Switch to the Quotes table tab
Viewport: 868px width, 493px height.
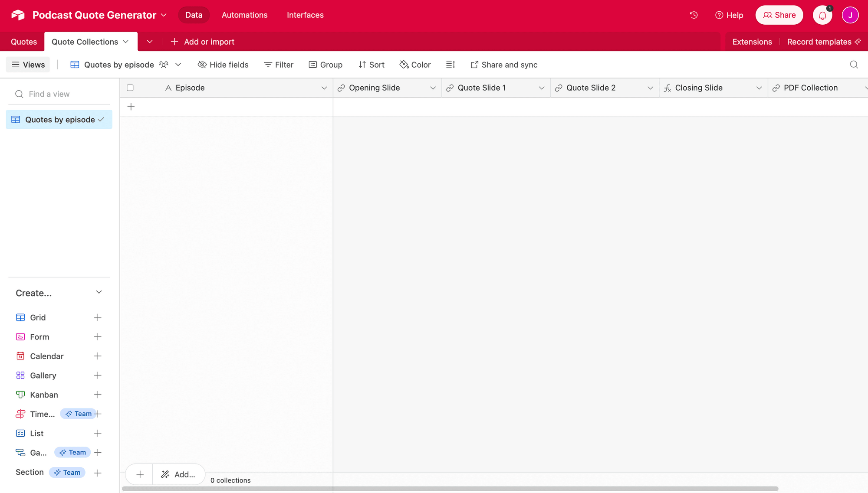point(24,42)
